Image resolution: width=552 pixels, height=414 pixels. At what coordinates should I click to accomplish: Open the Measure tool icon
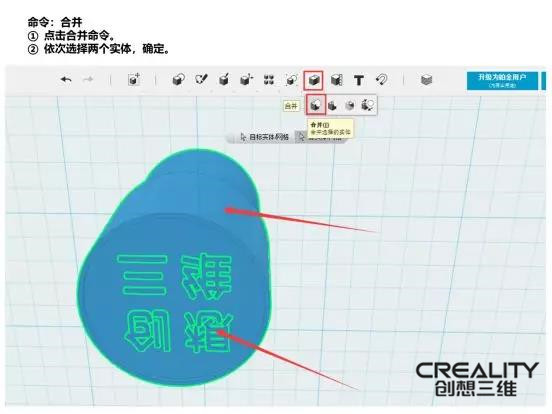click(x=336, y=80)
